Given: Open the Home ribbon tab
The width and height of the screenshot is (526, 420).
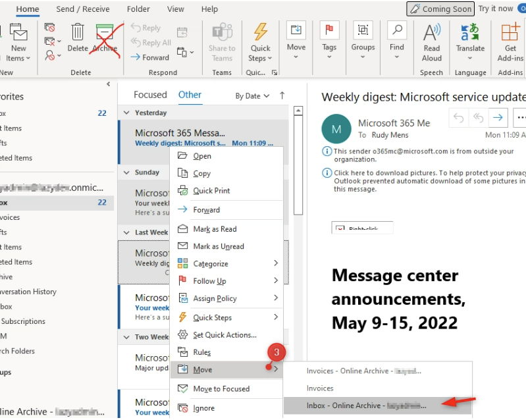Looking at the screenshot, I should pyautogui.click(x=28, y=9).
